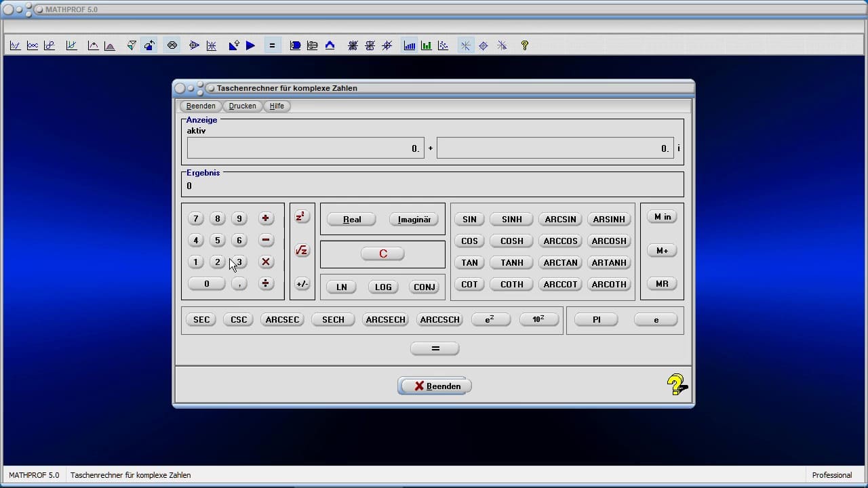Store value with M in button
868x488 pixels.
click(662, 217)
